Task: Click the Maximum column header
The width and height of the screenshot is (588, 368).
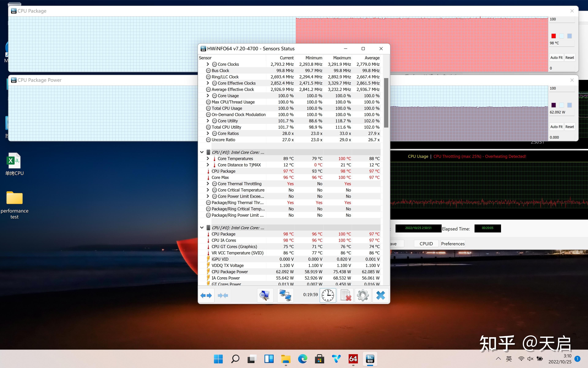Action: point(337,58)
